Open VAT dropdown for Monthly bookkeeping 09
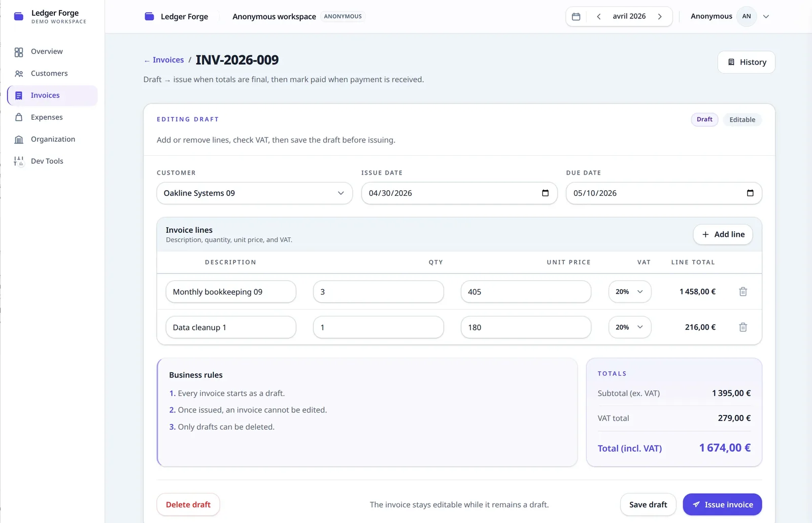This screenshot has width=812, height=523. 629,292
